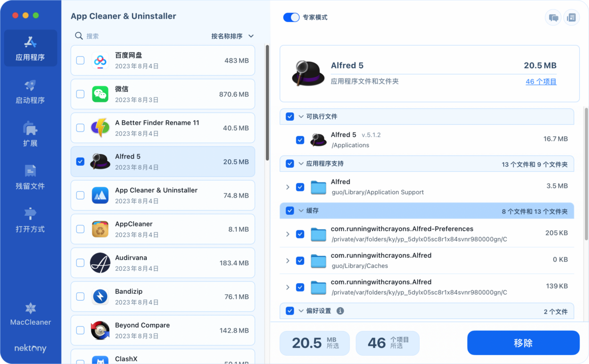Toggle the 专家模式 switch
This screenshot has height=364, width=589.
point(292,17)
